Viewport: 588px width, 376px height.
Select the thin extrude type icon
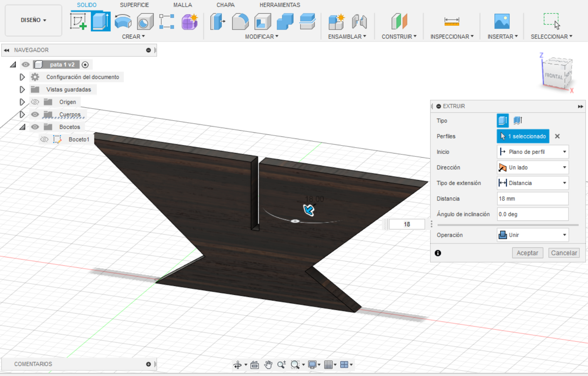(517, 121)
